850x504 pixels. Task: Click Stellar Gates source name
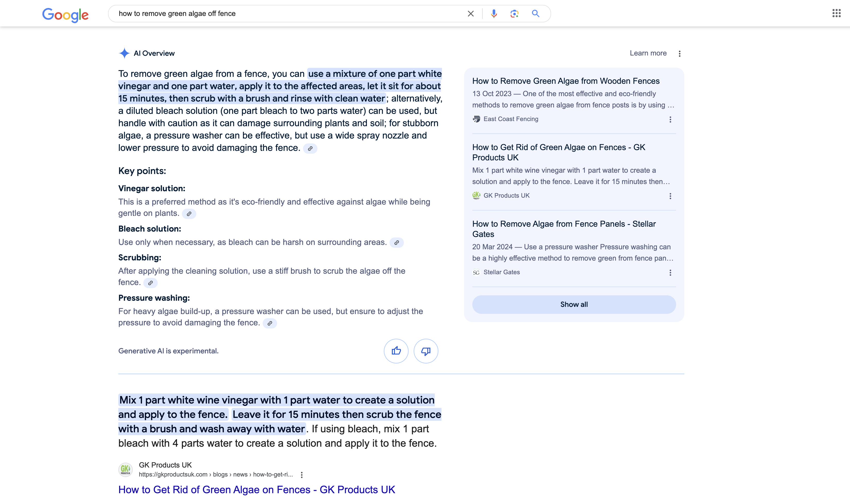click(501, 272)
